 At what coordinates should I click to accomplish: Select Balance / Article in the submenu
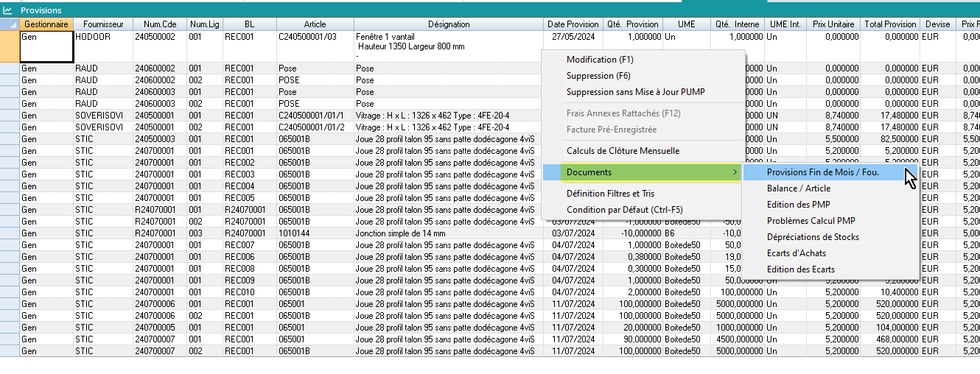click(x=798, y=188)
